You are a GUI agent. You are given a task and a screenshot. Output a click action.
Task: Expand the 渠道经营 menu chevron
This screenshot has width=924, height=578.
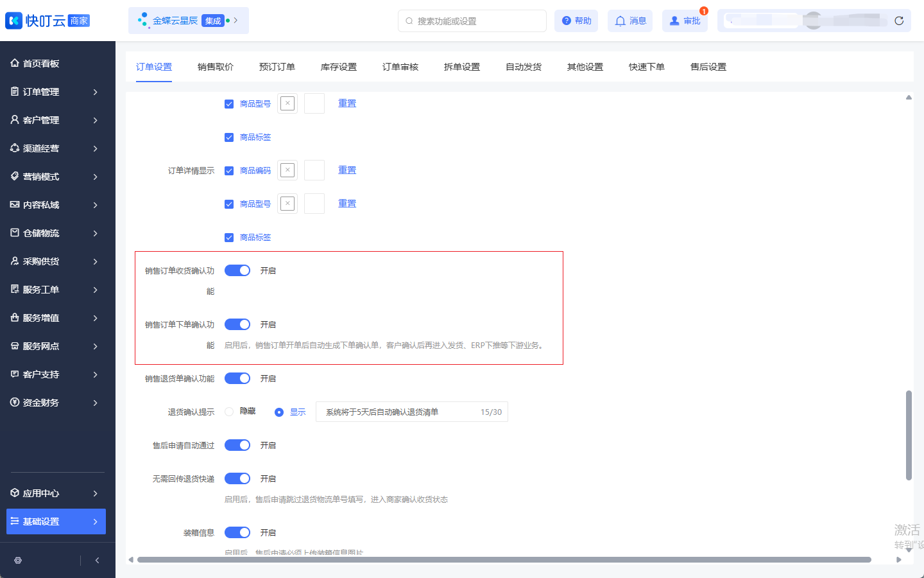click(95, 148)
